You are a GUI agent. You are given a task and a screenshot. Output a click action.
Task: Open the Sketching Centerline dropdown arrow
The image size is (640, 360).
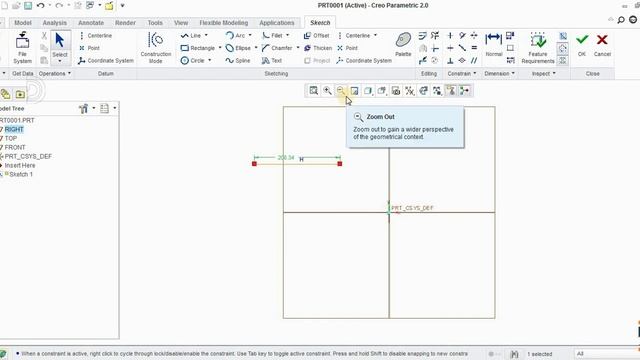[376, 36]
